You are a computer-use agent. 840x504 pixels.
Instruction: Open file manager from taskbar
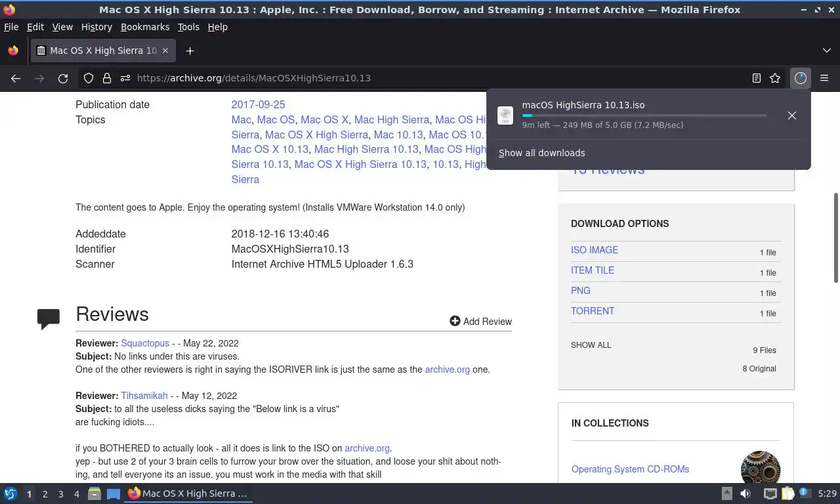click(x=94, y=493)
